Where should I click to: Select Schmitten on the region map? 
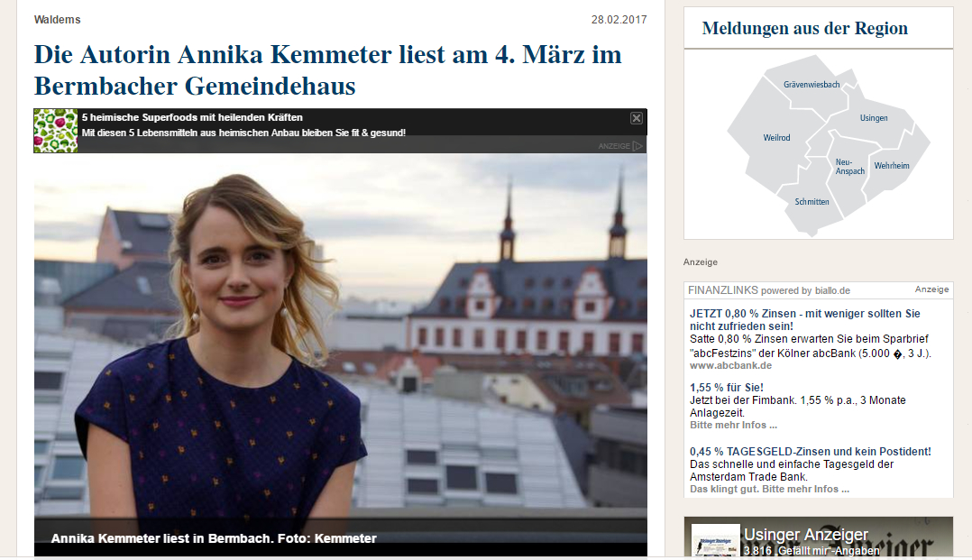[812, 202]
